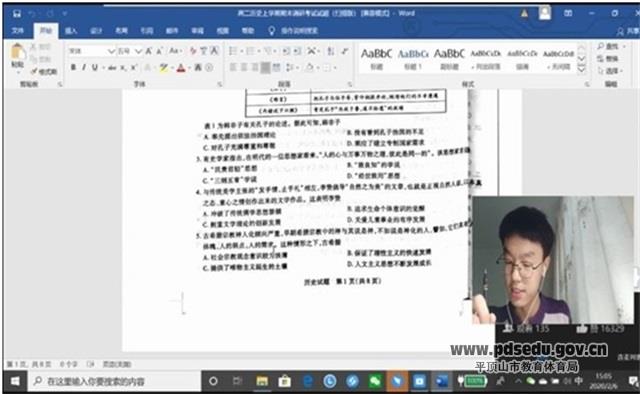
Task: Click the paragraph shading bucket icon
Action: point(310,67)
